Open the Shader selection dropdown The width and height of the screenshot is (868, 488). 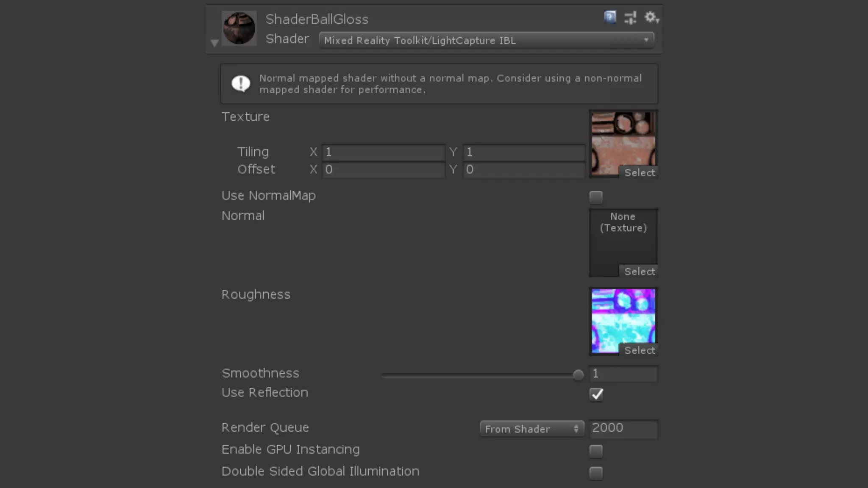coord(486,40)
